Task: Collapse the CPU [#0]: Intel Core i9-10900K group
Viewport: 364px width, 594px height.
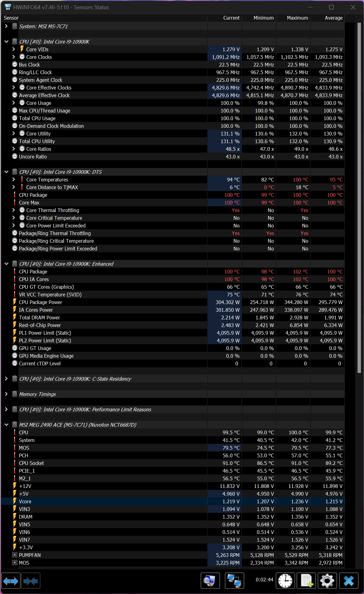Action: (x=6, y=42)
